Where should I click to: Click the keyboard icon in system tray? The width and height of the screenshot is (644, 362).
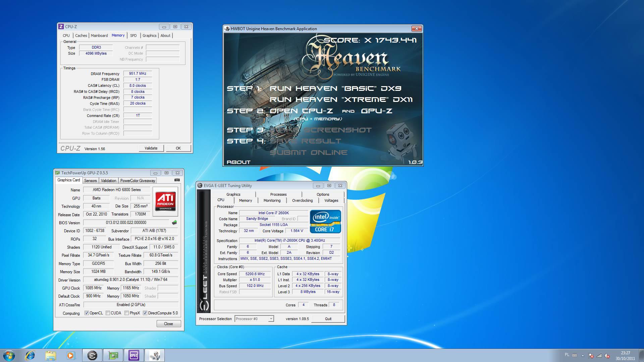tap(575, 355)
